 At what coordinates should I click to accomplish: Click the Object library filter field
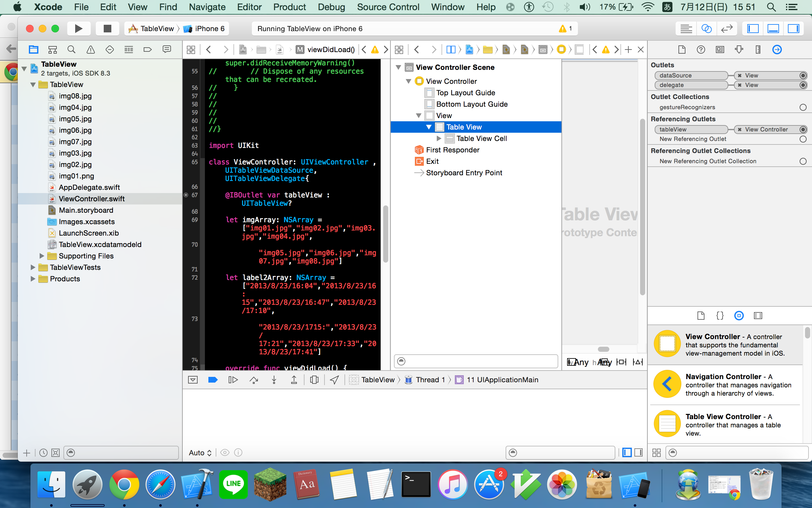[x=737, y=452]
